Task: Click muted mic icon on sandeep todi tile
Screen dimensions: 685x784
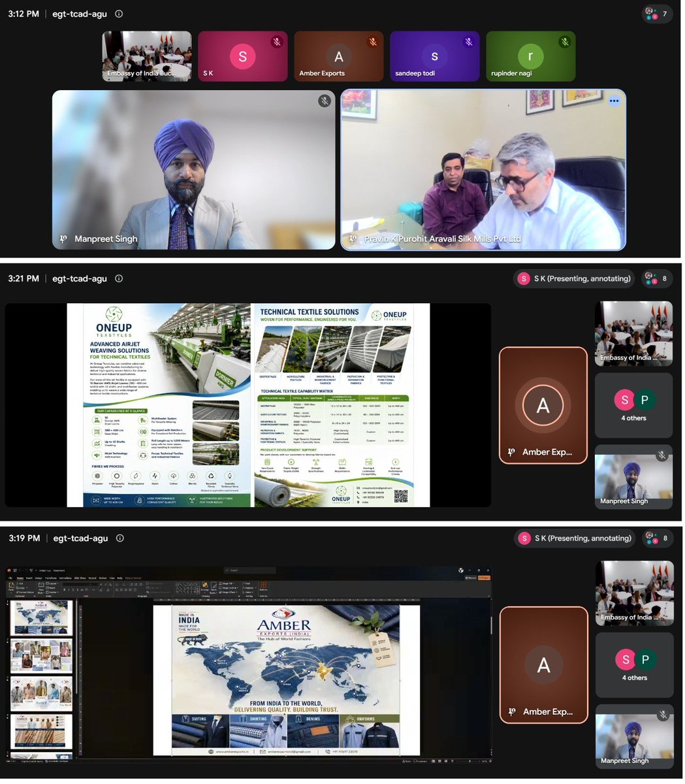Action: pyautogui.click(x=469, y=42)
